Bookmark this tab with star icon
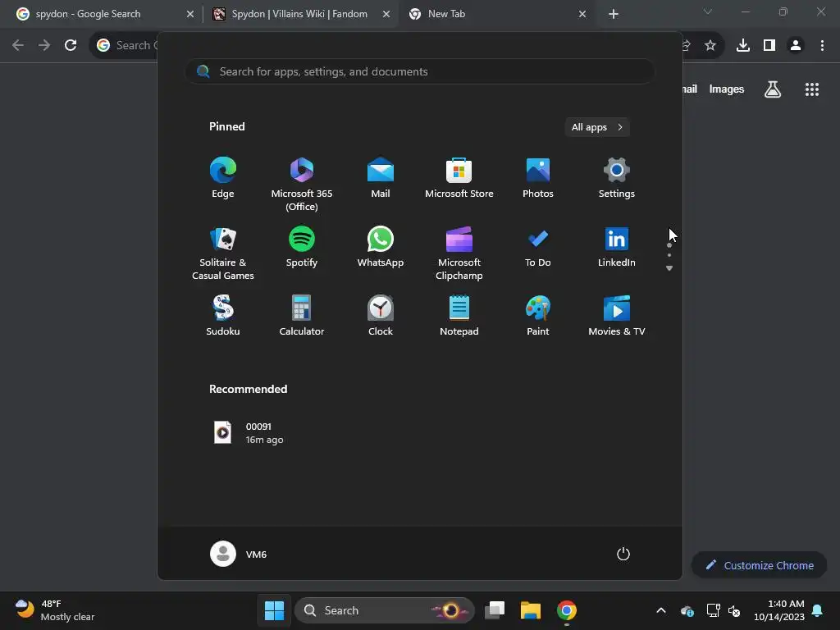 pos(710,46)
